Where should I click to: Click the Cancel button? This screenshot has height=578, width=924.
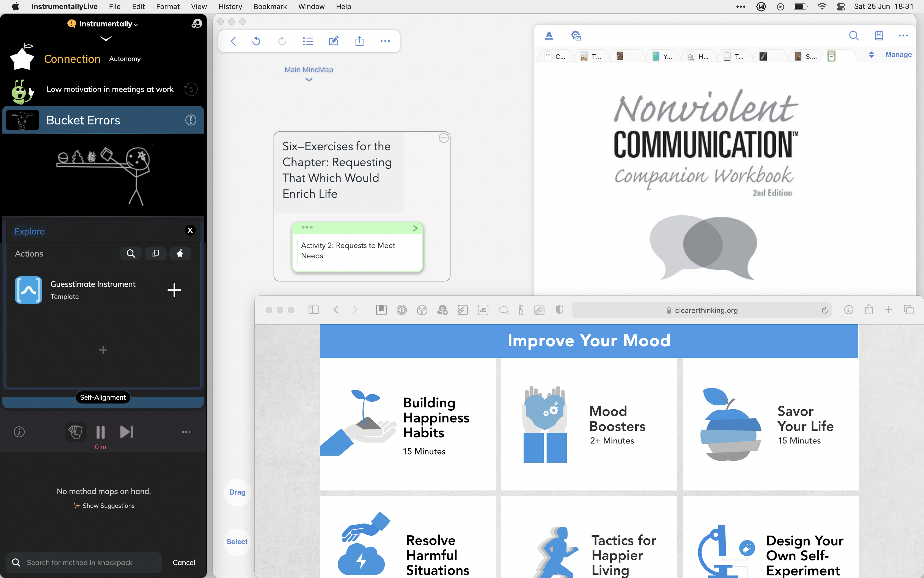184,562
